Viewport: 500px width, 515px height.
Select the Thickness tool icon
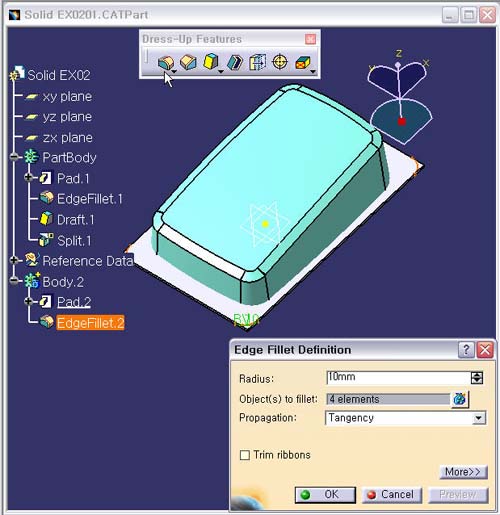[x=257, y=62]
